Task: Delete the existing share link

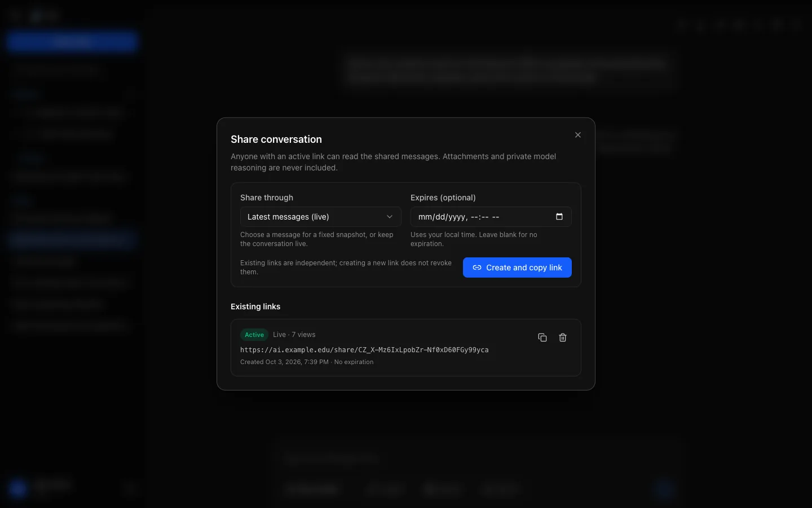Action: click(x=563, y=338)
